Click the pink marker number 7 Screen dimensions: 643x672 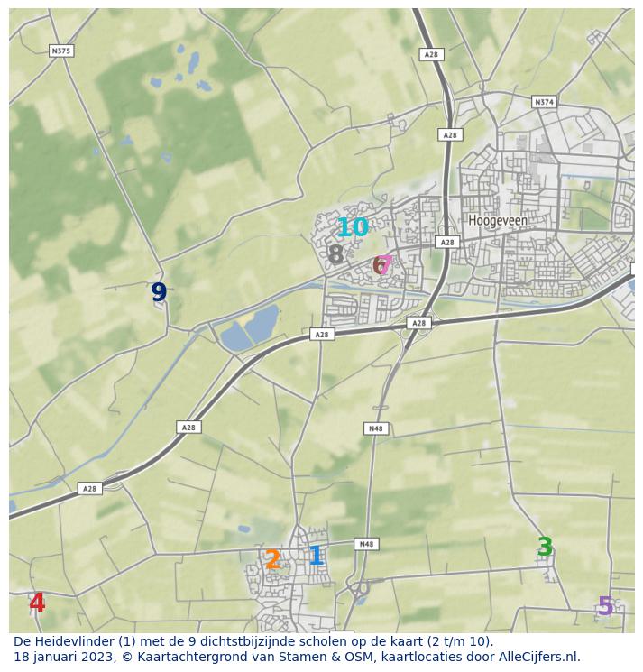pos(386,265)
